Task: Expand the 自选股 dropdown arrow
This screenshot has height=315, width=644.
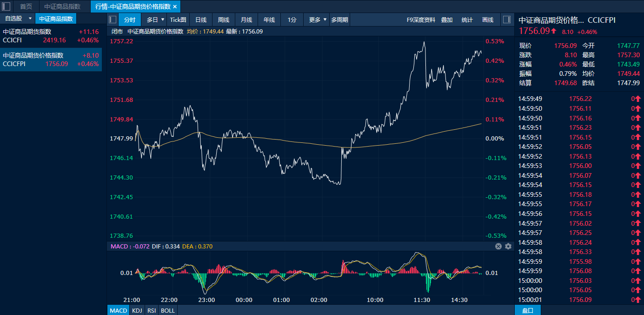Action: click(30, 19)
